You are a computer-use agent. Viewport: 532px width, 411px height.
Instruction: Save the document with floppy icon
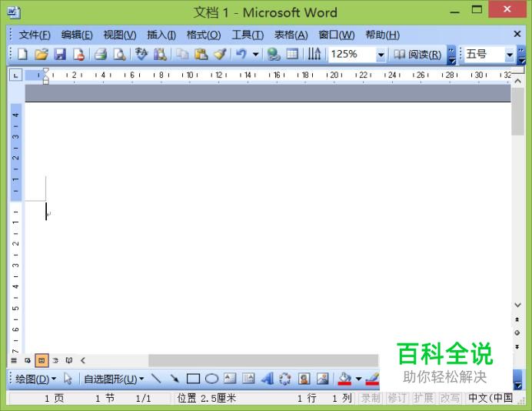click(60, 55)
